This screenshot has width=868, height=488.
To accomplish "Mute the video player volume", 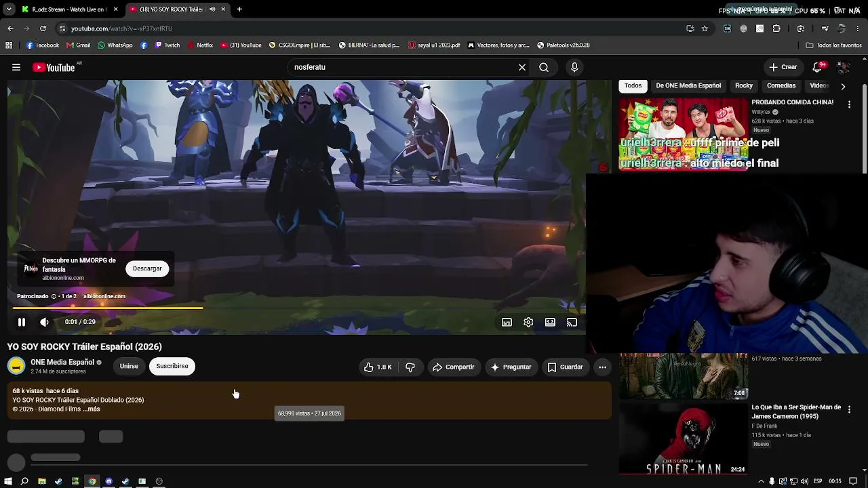I will coord(44,323).
